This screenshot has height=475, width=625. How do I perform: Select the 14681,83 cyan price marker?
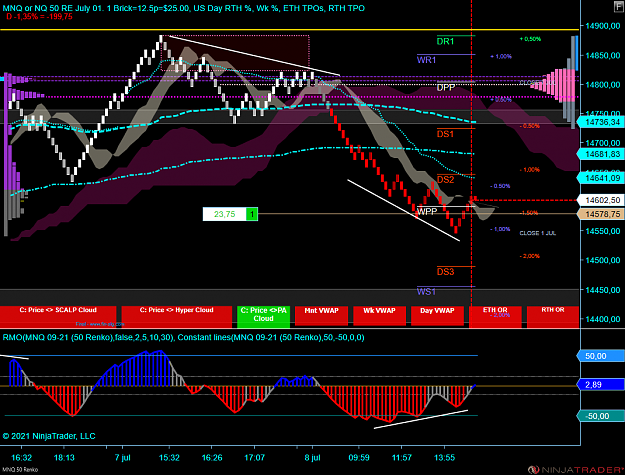click(x=601, y=154)
